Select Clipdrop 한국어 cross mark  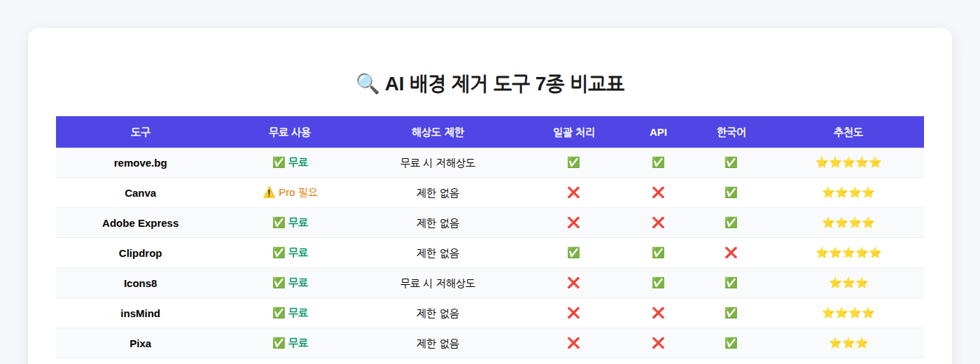[731, 253]
